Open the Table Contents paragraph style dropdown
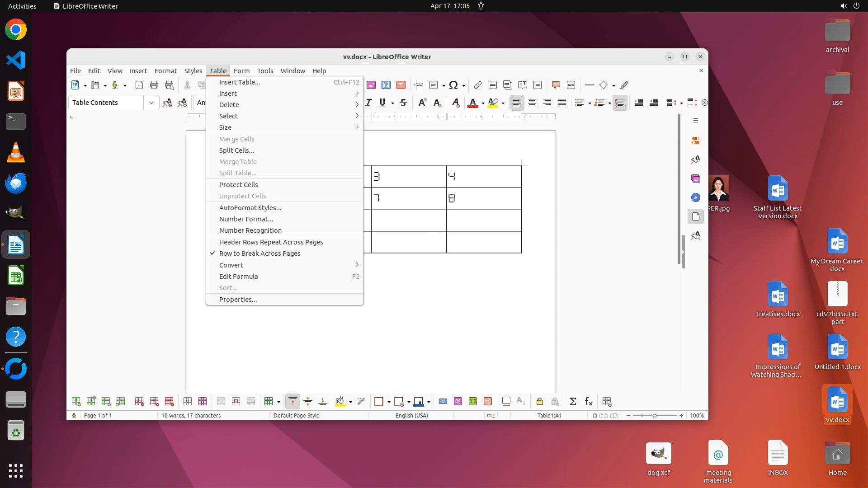Viewport: 868px width, 488px height. [x=151, y=103]
